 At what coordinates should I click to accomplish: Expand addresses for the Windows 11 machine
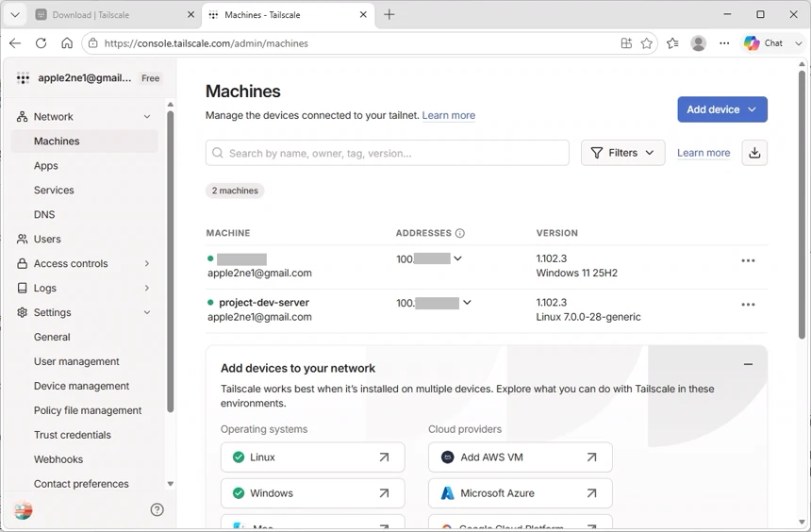click(x=457, y=258)
